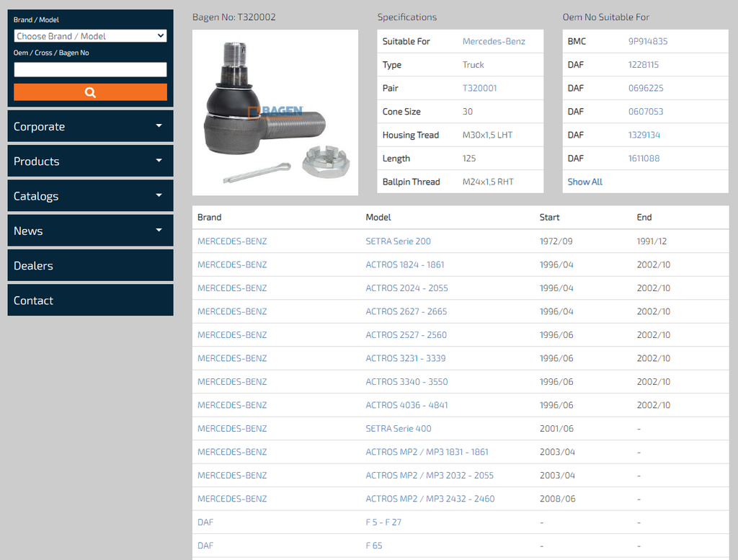Open BMC OEM number 9P914835
Image resolution: width=738 pixels, height=560 pixels.
(x=648, y=41)
